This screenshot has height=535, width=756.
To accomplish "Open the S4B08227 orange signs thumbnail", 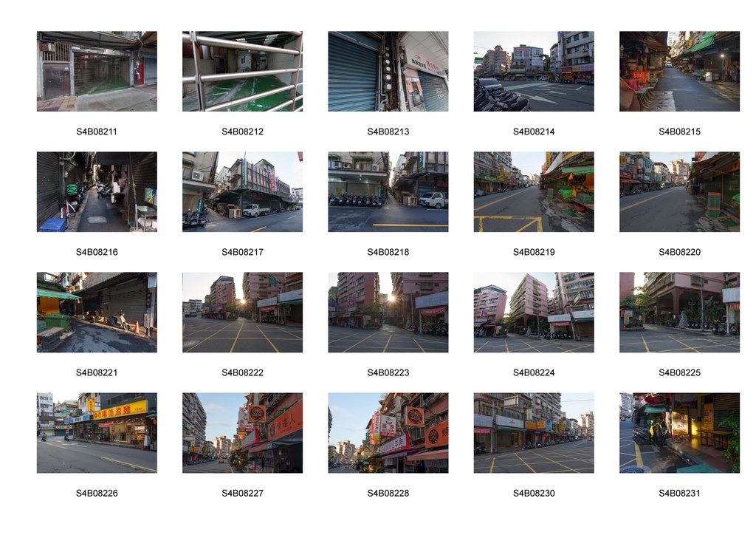I will (x=242, y=433).
